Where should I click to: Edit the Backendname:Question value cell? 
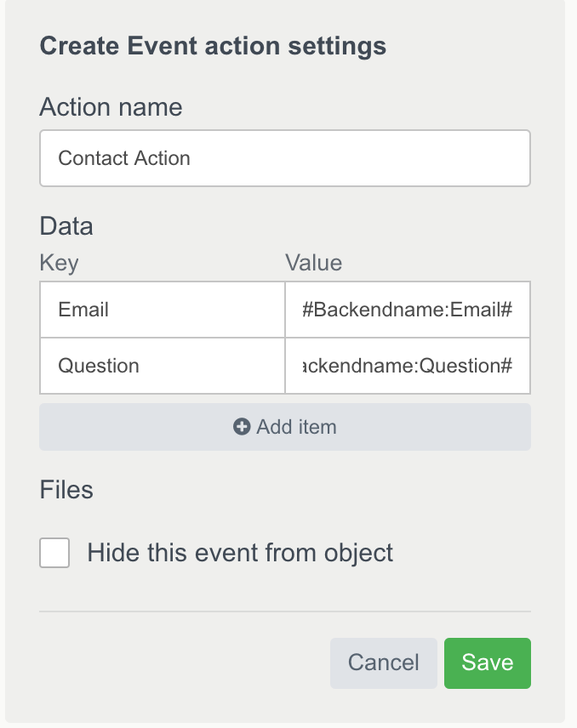pyautogui.click(x=408, y=366)
